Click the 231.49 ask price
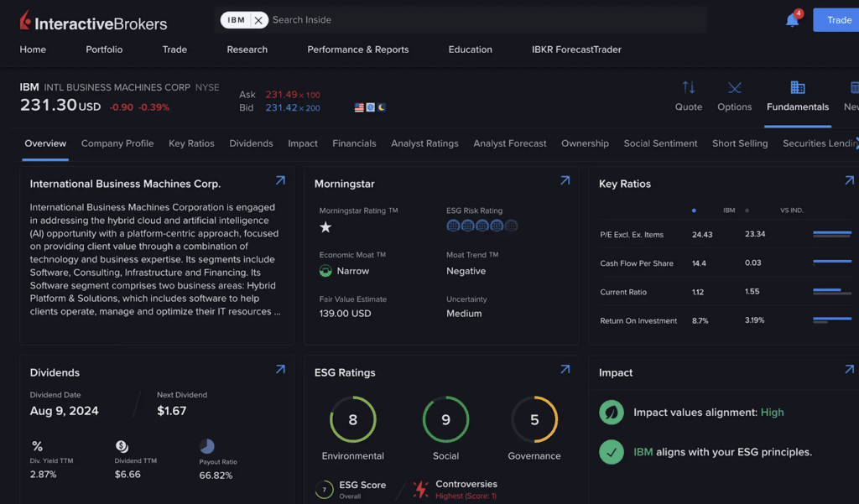The width and height of the screenshot is (859, 504). [x=281, y=95]
